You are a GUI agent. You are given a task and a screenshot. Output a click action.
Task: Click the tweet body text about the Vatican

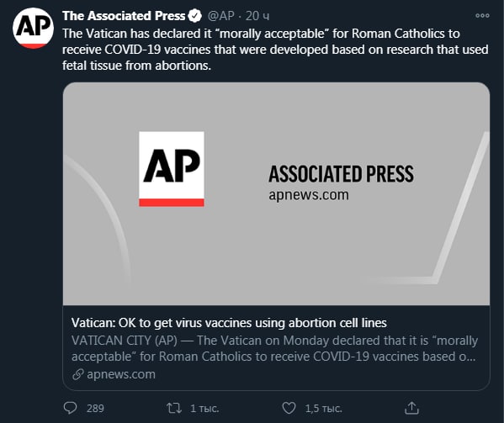(275, 50)
